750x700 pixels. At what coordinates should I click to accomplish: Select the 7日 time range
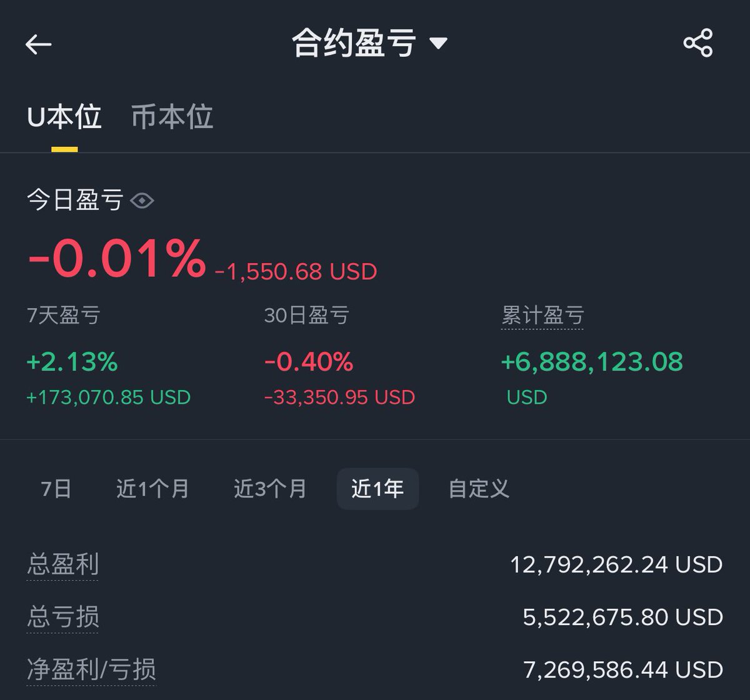(x=56, y=489)
